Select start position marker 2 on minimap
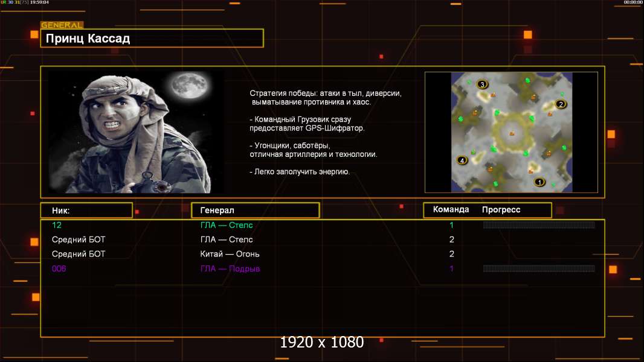 [560, 104]
